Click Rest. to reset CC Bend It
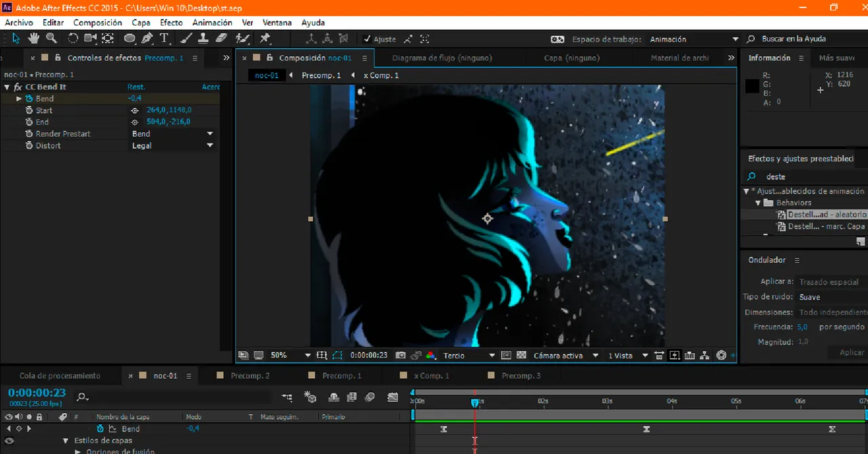Screen dimensions: 868x454 click(136, 87)
